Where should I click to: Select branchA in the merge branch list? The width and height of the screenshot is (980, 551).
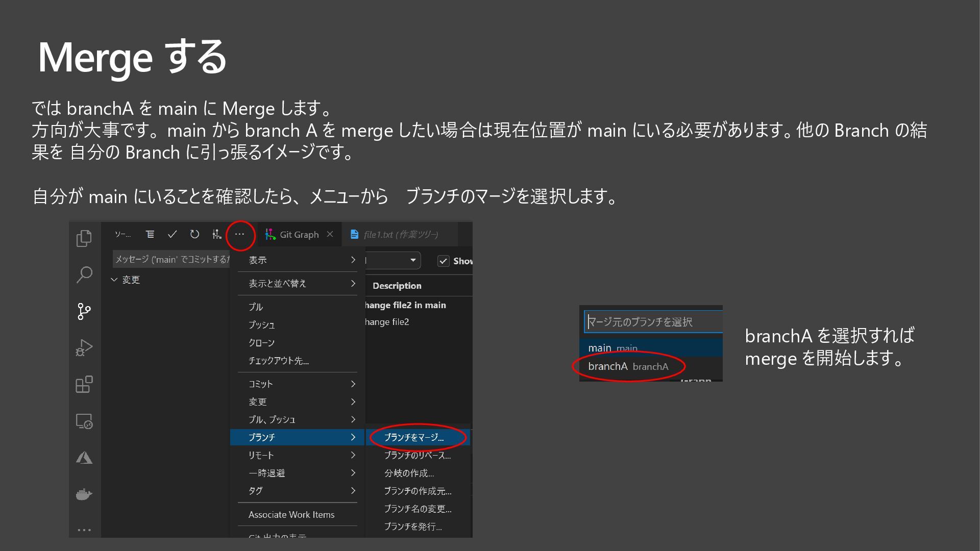(x=628, y=366)
